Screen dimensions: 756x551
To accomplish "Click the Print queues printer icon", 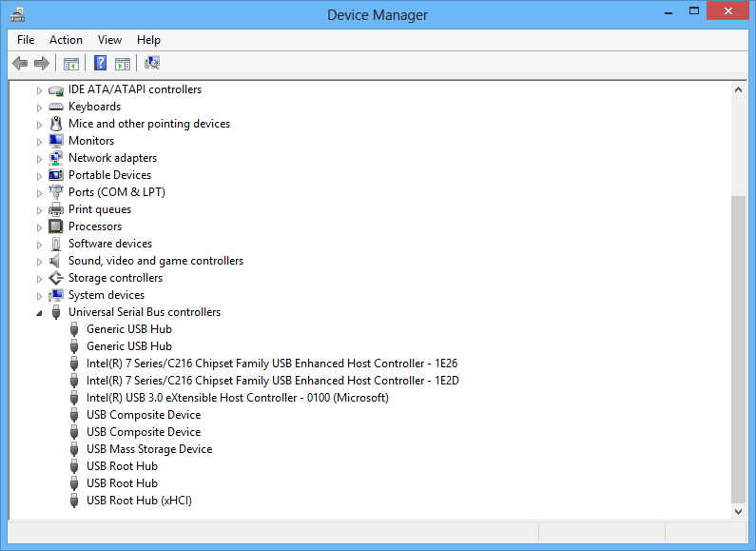I will click(56, 209).
